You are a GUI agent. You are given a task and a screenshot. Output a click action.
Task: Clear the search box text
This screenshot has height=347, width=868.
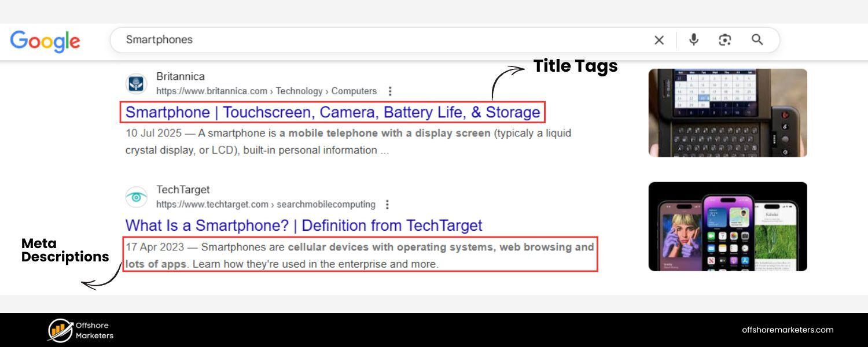pyautogui.click(x=659, y=40)
